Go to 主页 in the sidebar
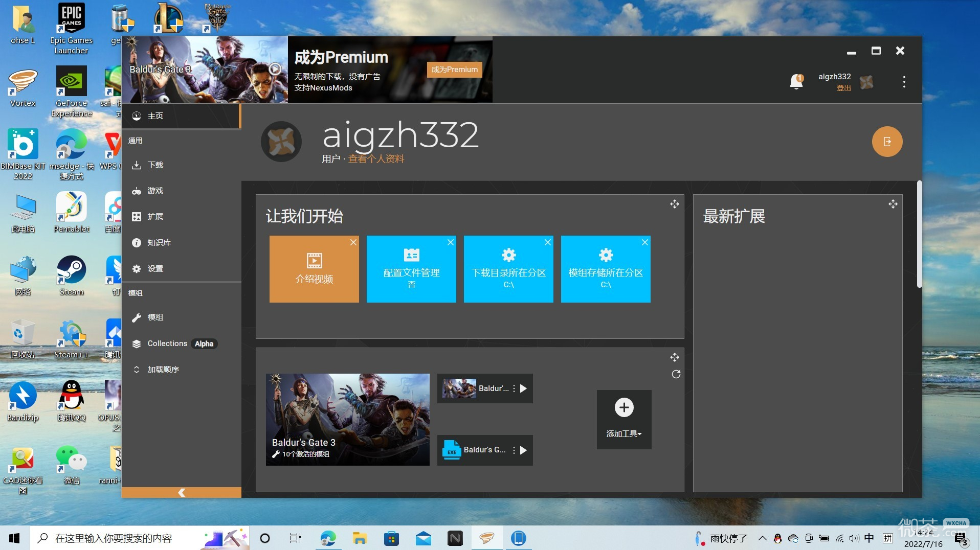This screenshot has height=550, width=980. [181, 116]
